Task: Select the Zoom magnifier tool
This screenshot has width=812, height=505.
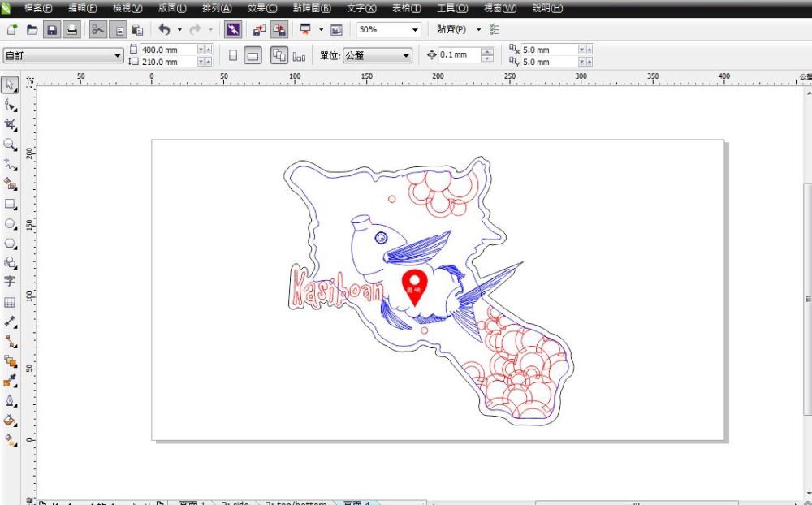Action: [x=11, y=145]
